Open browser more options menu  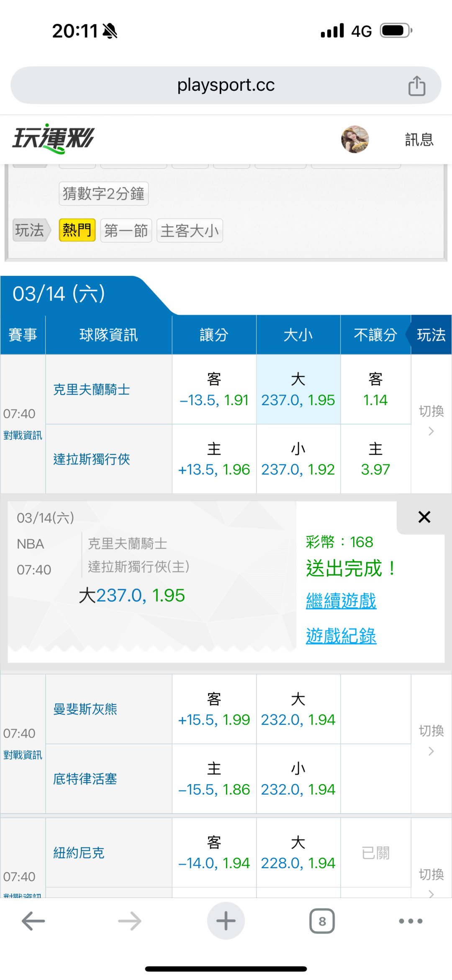(411, 921)
